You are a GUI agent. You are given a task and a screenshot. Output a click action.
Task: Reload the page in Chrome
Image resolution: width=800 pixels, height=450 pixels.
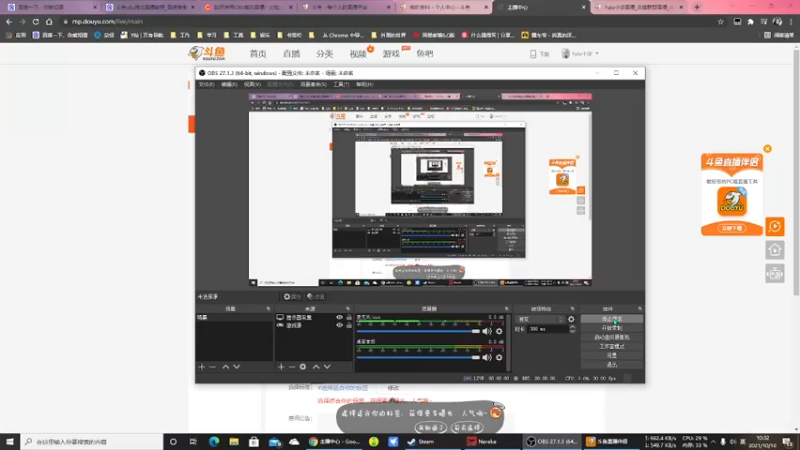(36, 22)
